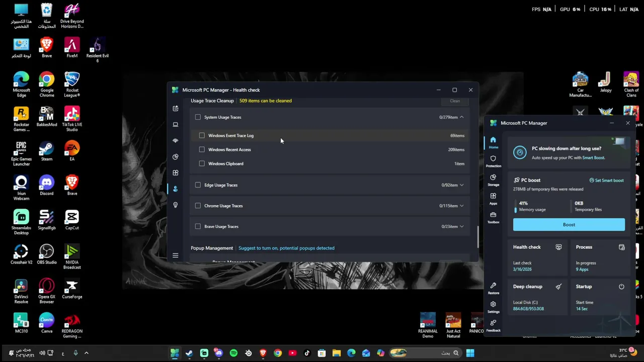Show hidden system tray icons chevron
Viewport: 644px width, 362px height.
[86, 353]
